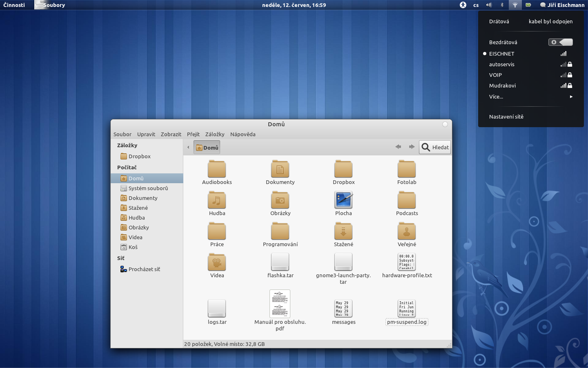Image resolution: width=588 pixels, height=368 pixels.
Task: Open the Hudba music folder icon
Action: (x=216, y=200)
